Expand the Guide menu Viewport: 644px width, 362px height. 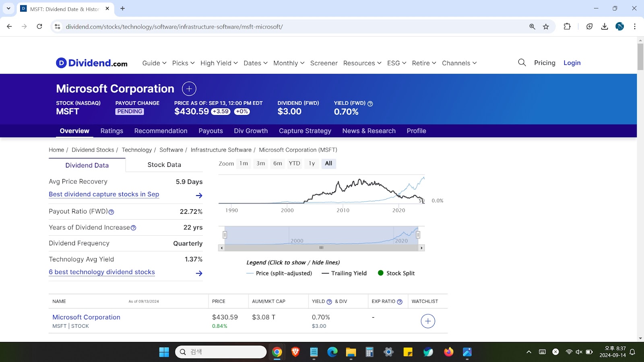(154, 63)
